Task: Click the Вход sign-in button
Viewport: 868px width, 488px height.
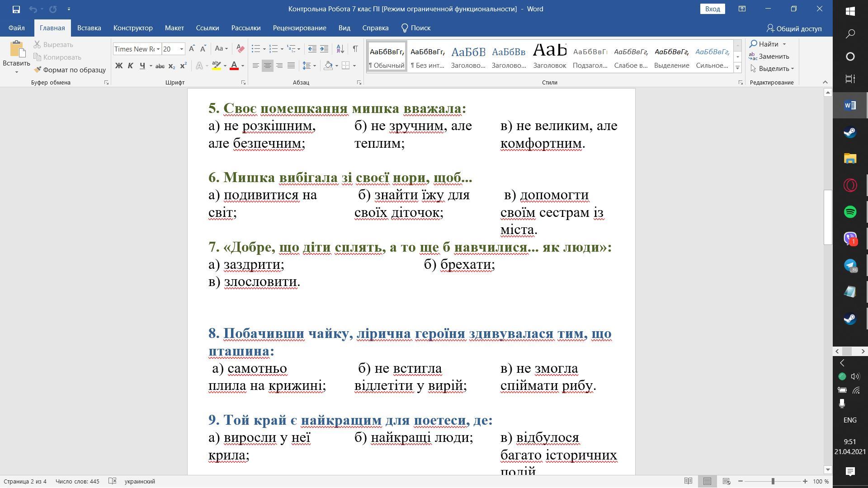Action: click(712, 9)
